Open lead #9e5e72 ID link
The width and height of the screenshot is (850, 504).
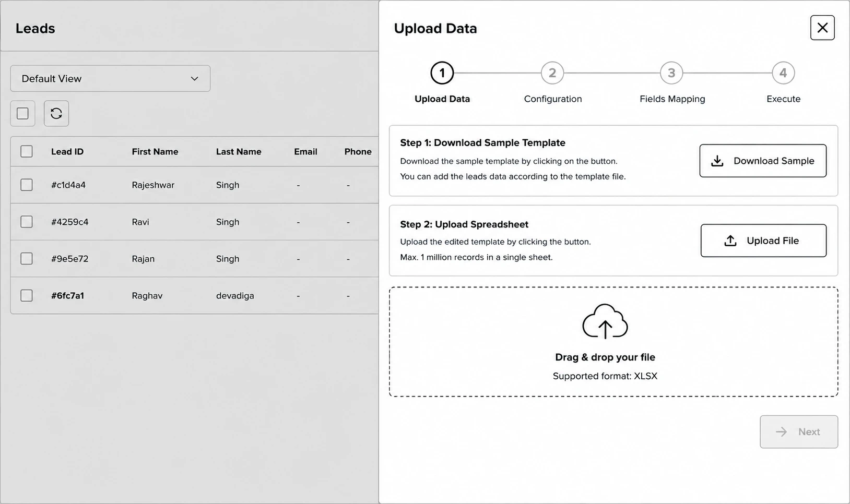[x=69, y=259]
